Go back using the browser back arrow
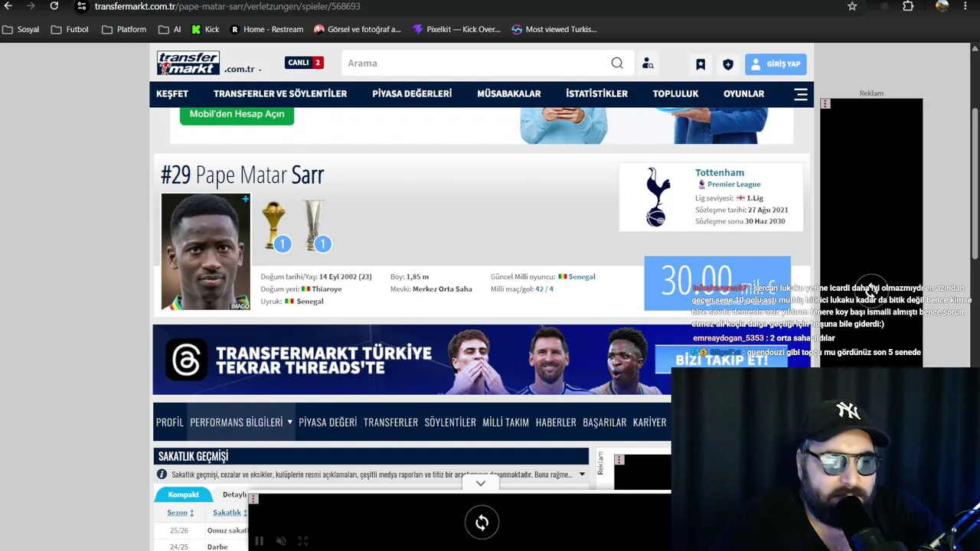The width and height of the screenshot is (980, 551). tap(8, 6)
